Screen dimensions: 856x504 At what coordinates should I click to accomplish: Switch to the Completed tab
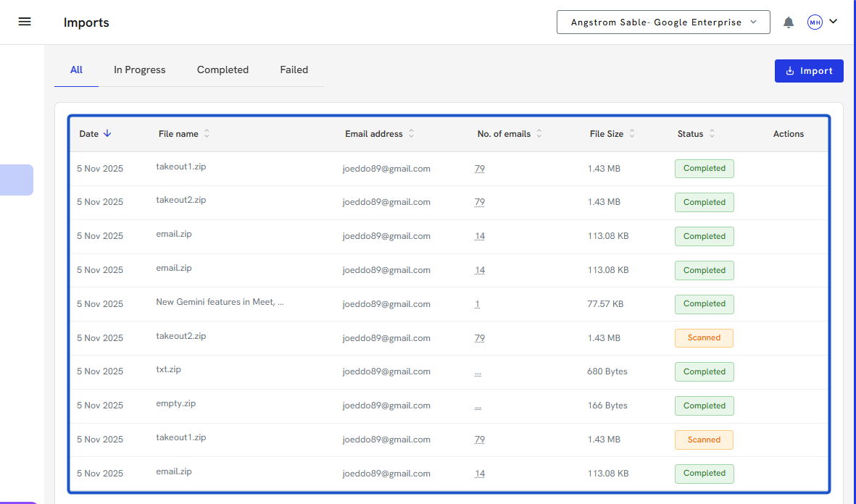coord(223,70)
